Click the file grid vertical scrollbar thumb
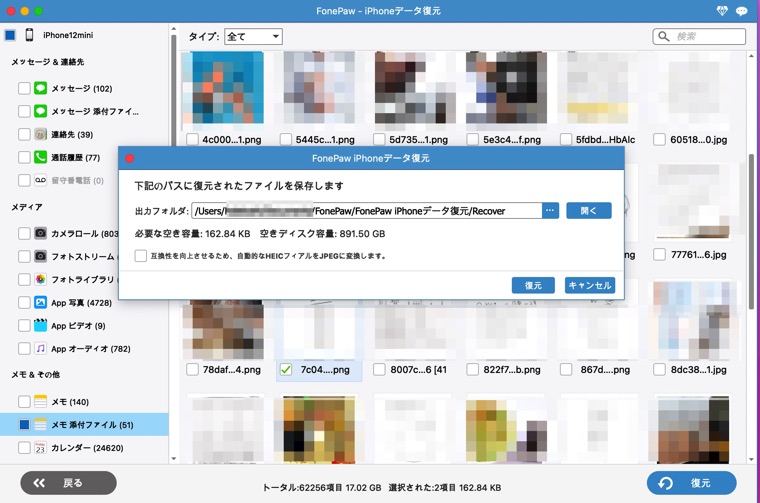The width and height of the screenshot is (760, 503). point(751,232)
